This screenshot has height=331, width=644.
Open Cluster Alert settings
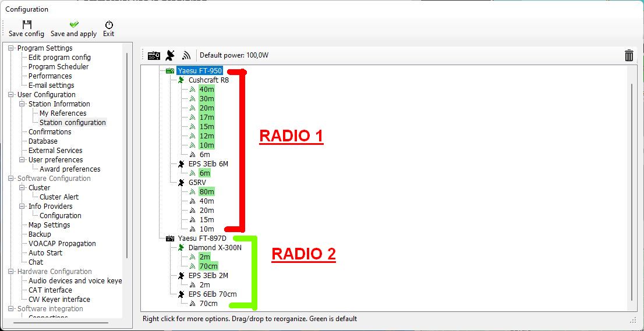click(x=59, y=197)
